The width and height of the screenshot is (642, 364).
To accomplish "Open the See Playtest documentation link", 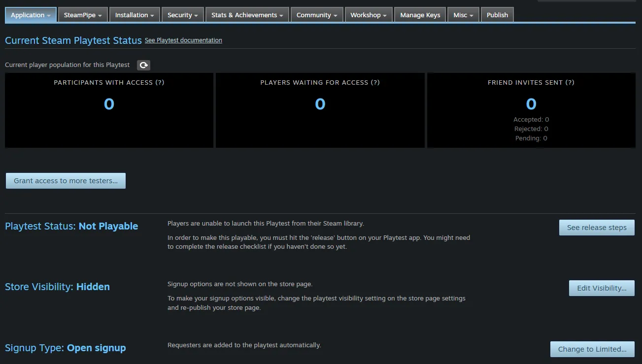I will (183, 40).
